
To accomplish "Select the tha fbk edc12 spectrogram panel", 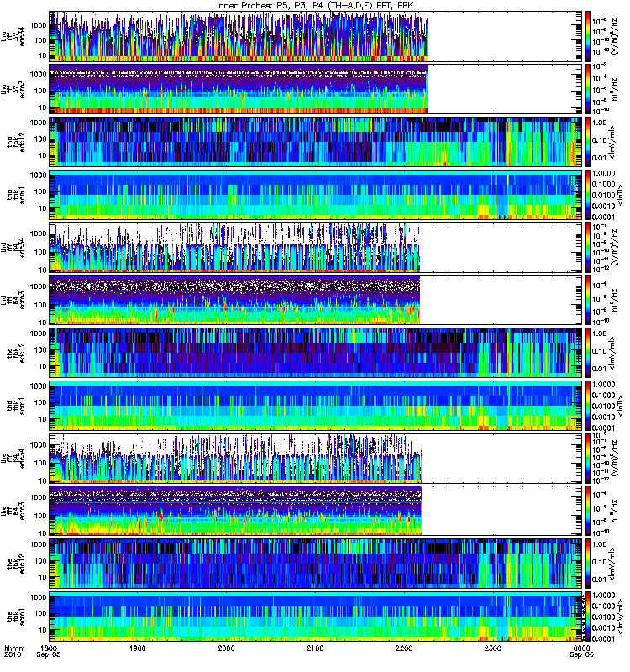I will click(316, 142).
